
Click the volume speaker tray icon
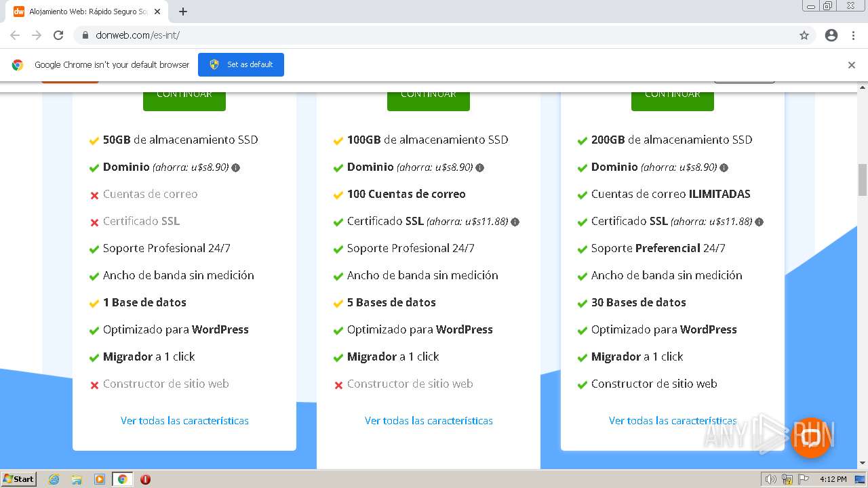click(x=771, y=479)
